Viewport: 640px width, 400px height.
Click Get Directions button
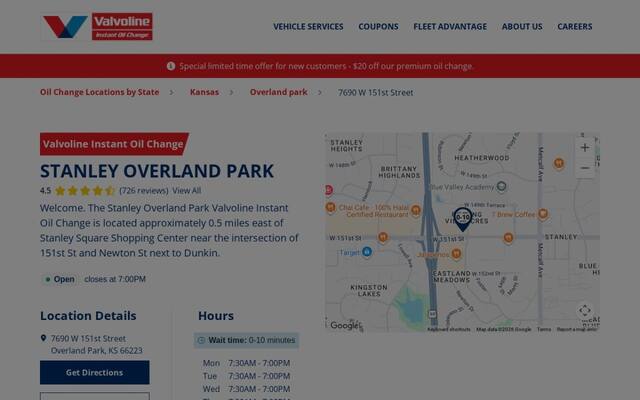(95, 372)
